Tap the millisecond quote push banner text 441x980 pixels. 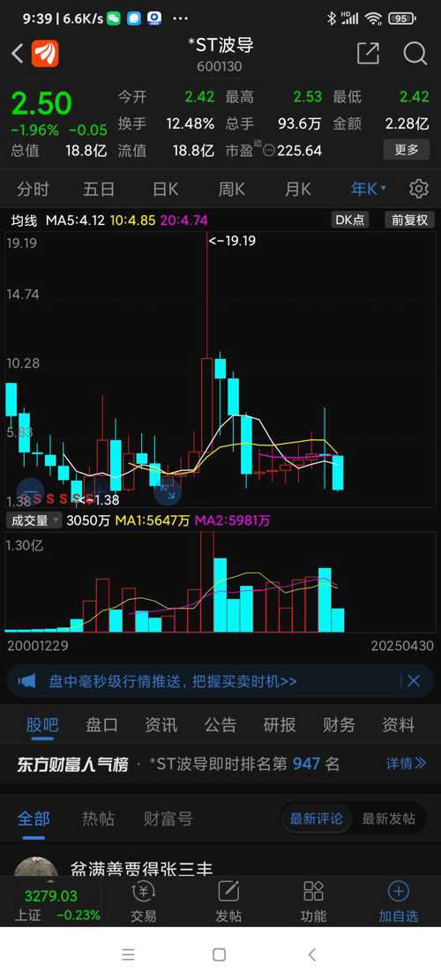pos(172,681)
